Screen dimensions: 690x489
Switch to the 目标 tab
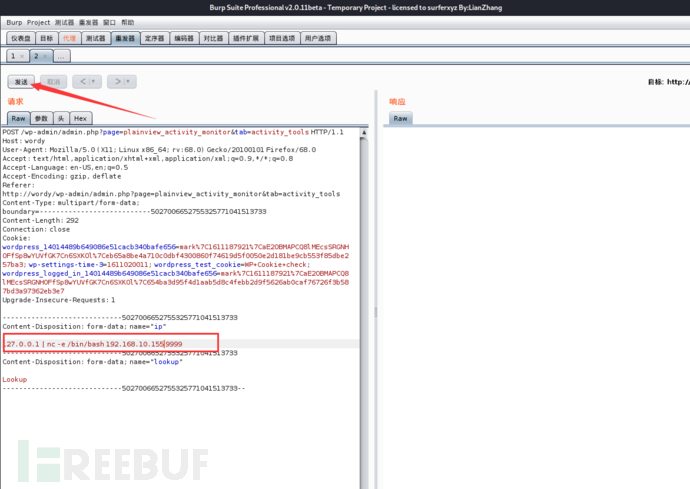point(47,38)
